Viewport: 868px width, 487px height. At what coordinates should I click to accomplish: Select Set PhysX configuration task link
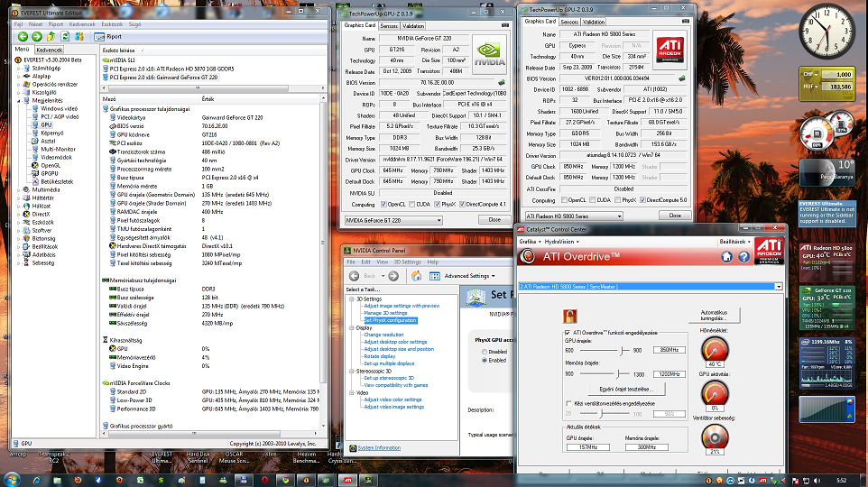(391, 320)
